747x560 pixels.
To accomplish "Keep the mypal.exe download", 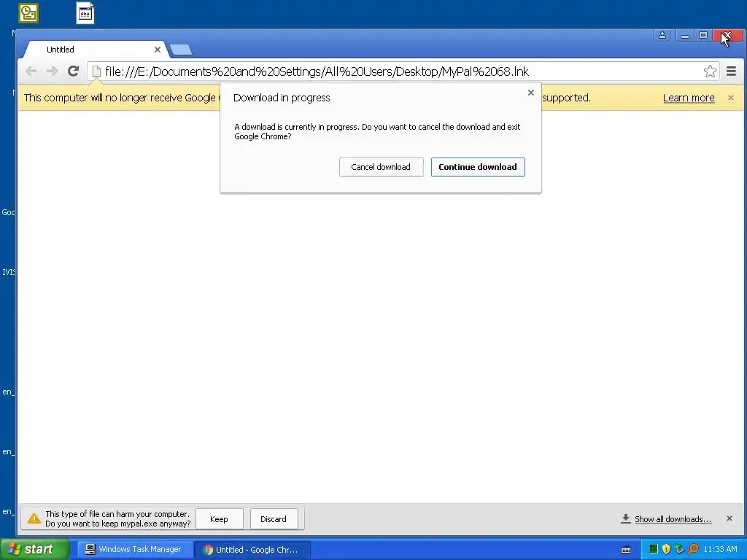I will [x=219, y=519].
